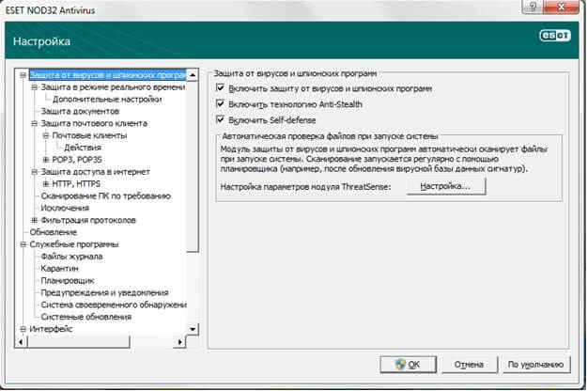Click the ESET logo in header
Viewport: 588px width, 391px height.
555,36
